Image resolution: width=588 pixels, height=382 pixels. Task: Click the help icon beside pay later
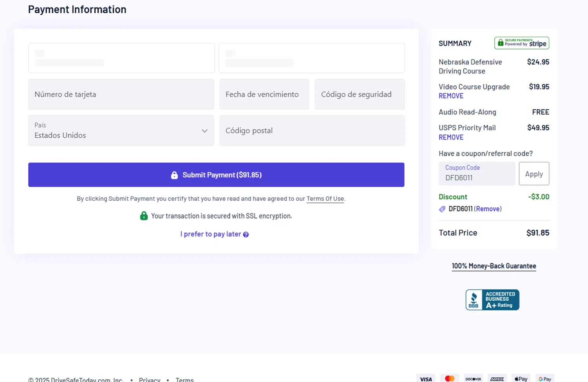[246, 235]
